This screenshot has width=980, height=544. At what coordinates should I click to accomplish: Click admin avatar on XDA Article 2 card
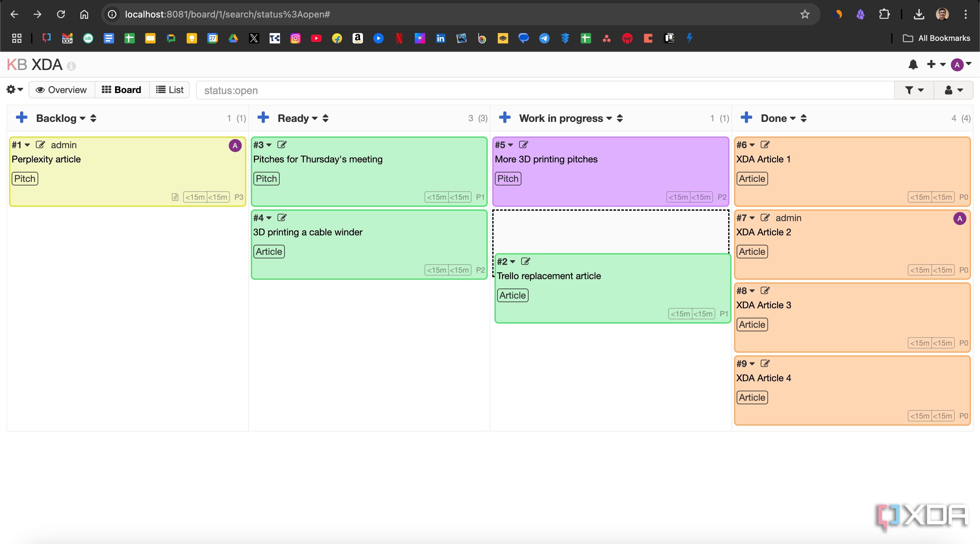point(960,219)
